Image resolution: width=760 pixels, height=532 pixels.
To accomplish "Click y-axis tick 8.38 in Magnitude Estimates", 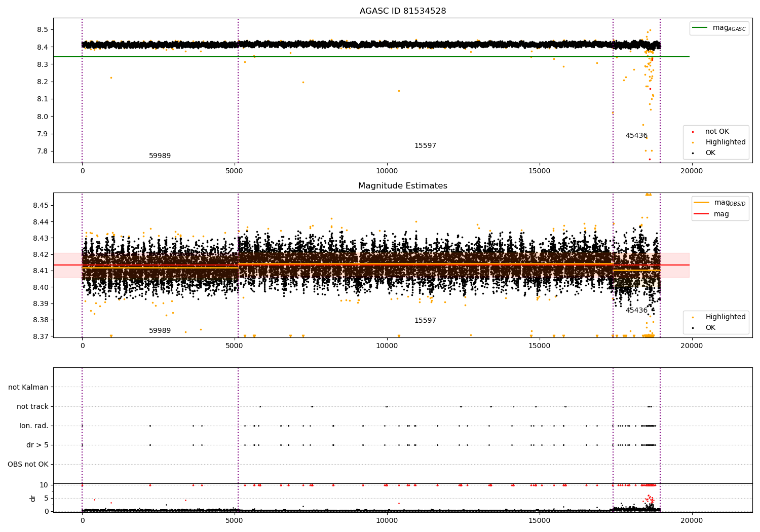I will [41, 320].
